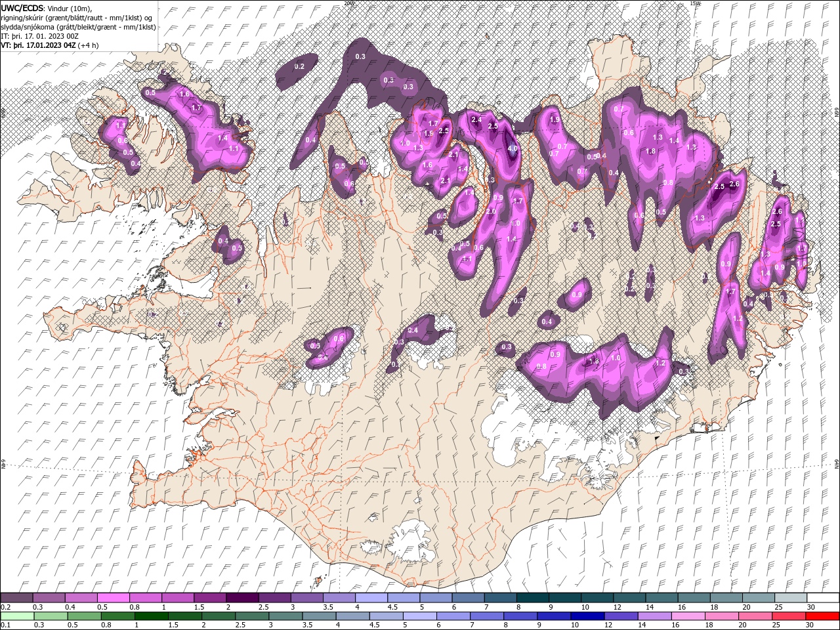Screen dimensions: 840x630
Task: Click the 'IT: þri. 17. 01. 2023 00Z' line
Action: coord(40,36)
